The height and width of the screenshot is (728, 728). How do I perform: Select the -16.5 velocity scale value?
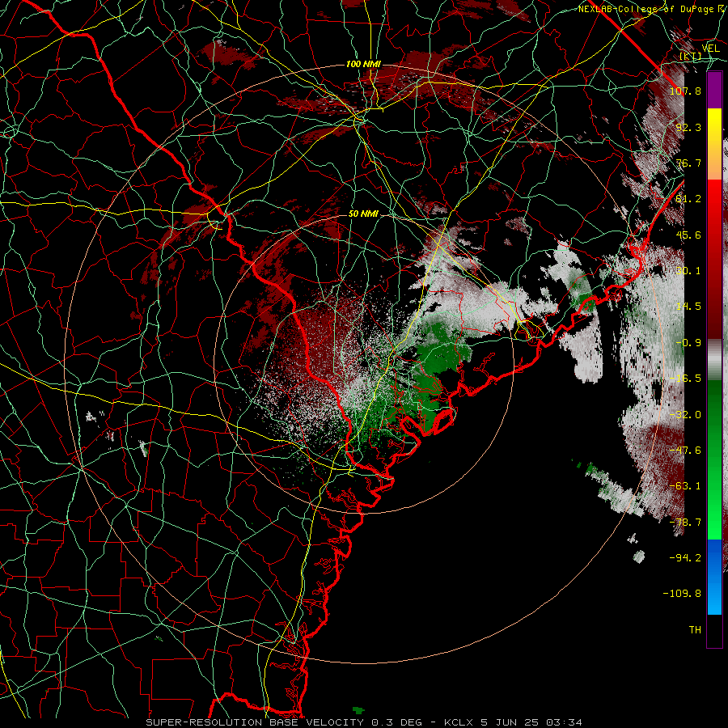pos(685,379)
